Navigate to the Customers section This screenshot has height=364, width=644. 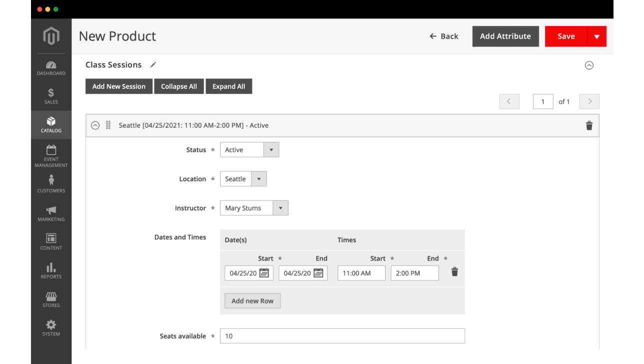50,184
